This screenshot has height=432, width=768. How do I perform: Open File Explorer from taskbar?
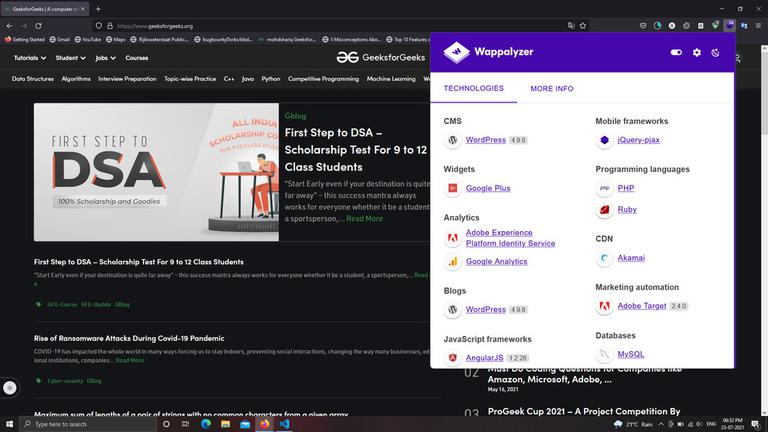(x=225, y=424)
